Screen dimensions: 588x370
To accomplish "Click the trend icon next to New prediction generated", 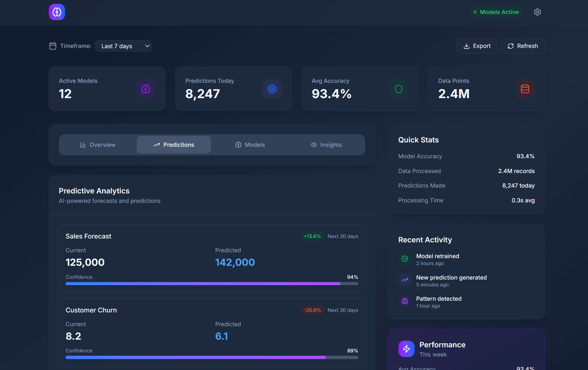I will (x=405, y=280).
